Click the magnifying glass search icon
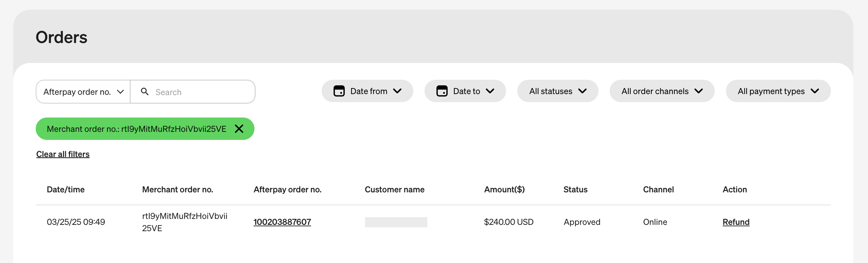868x263 pixels. coord(145,92)
